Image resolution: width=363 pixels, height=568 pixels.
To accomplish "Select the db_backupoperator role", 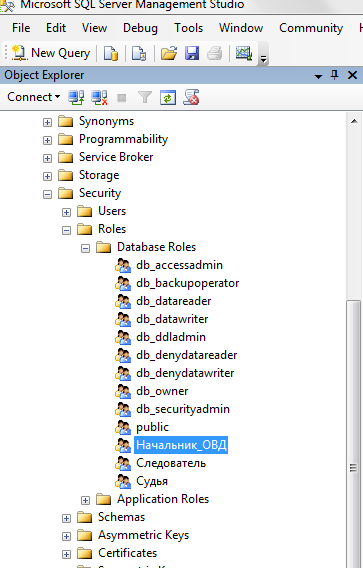I will coord(188,283).
